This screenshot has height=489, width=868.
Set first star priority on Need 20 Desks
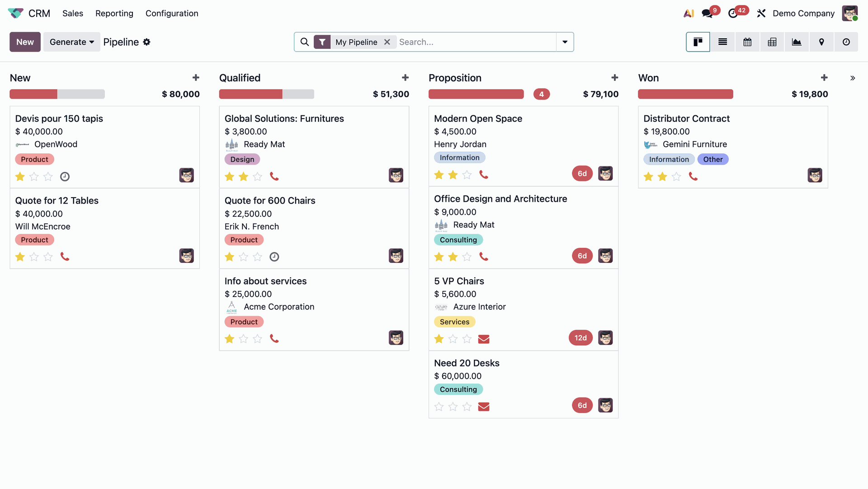click(439, 407)
